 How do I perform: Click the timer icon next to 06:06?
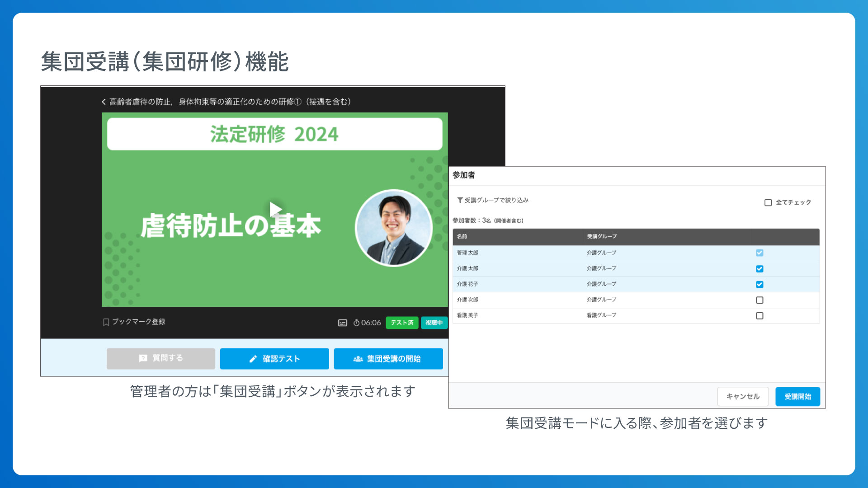357,323
